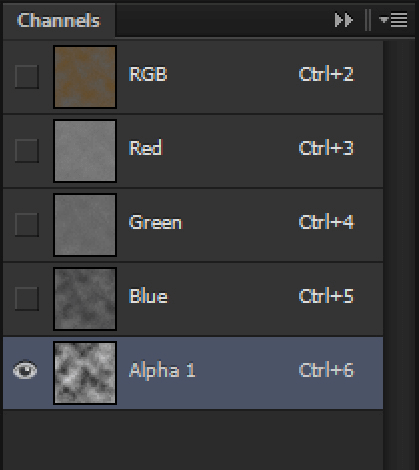419x470 pixels.
Task: Click the Alpha 1 channel thumbnail
Action: pyautogui.click(x=85, y=373)
